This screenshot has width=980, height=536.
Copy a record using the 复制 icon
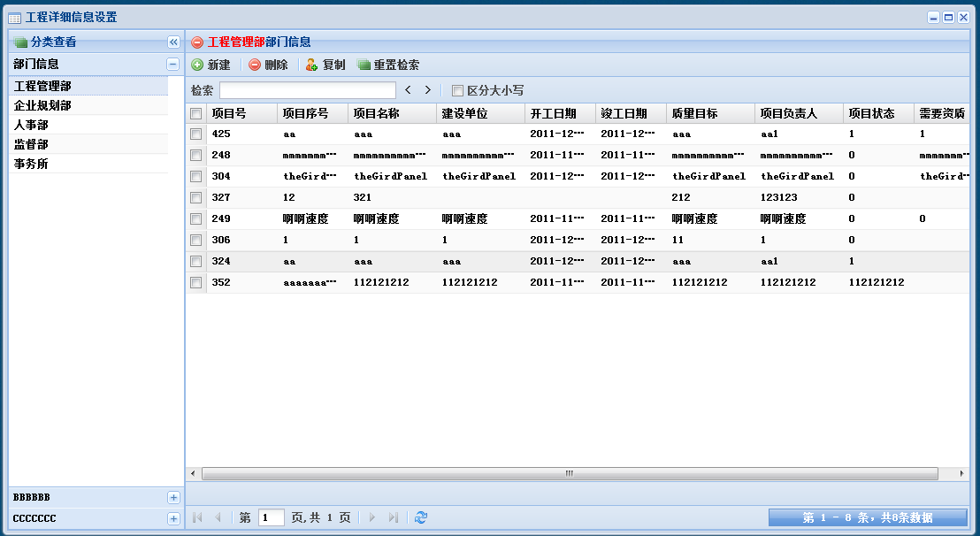311,64
